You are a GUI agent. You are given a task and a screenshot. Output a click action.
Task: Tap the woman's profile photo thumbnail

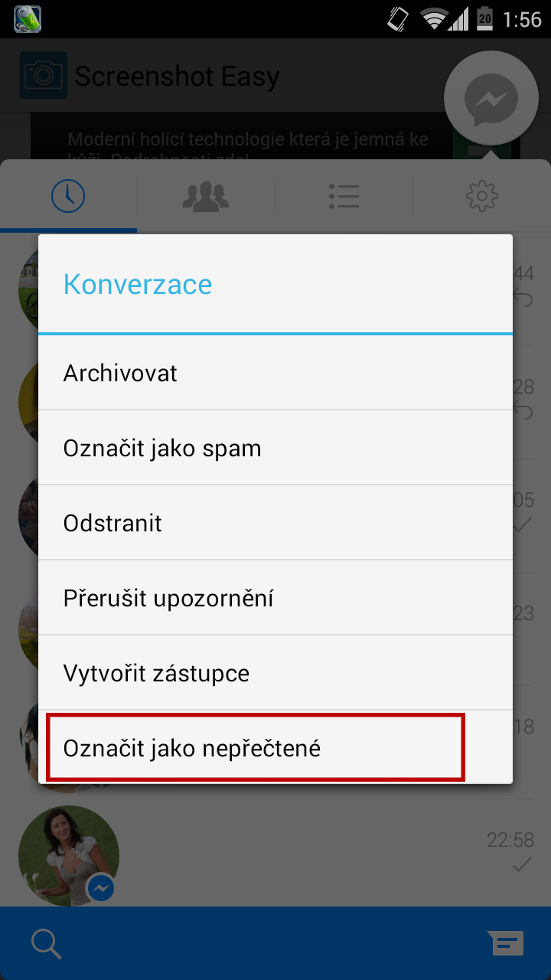[68, 855]
